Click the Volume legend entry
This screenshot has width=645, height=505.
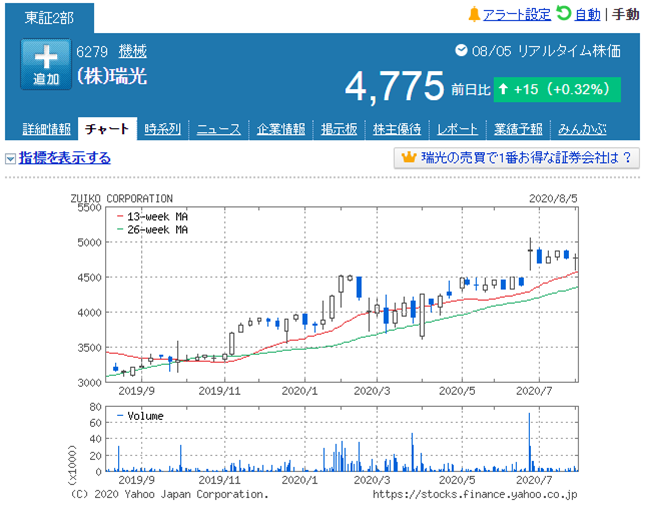point(140,416)
